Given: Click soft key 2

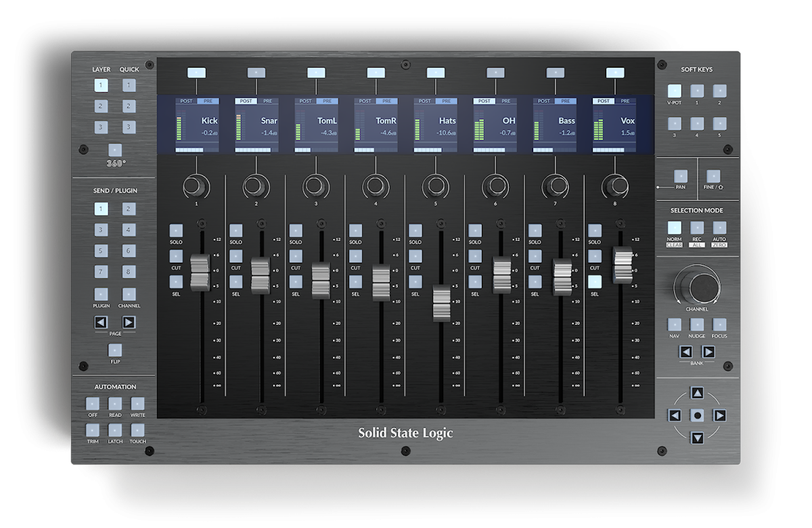Looking at the screenshot, I should click(719, 91).
